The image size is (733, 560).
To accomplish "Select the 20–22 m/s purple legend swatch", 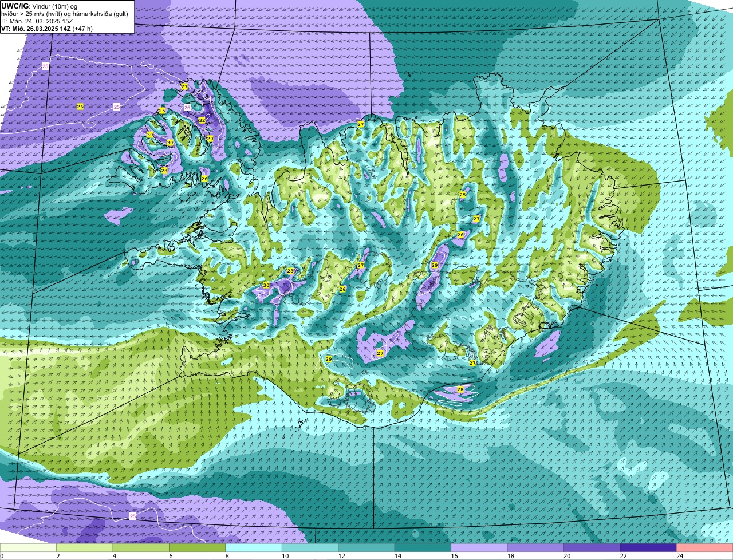I will (592, 547).
